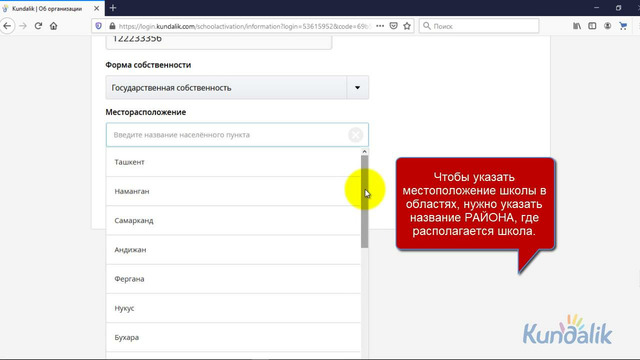Open page actions three-dots menu
Viewport: 640px width, 360px height.
(380, 26)
